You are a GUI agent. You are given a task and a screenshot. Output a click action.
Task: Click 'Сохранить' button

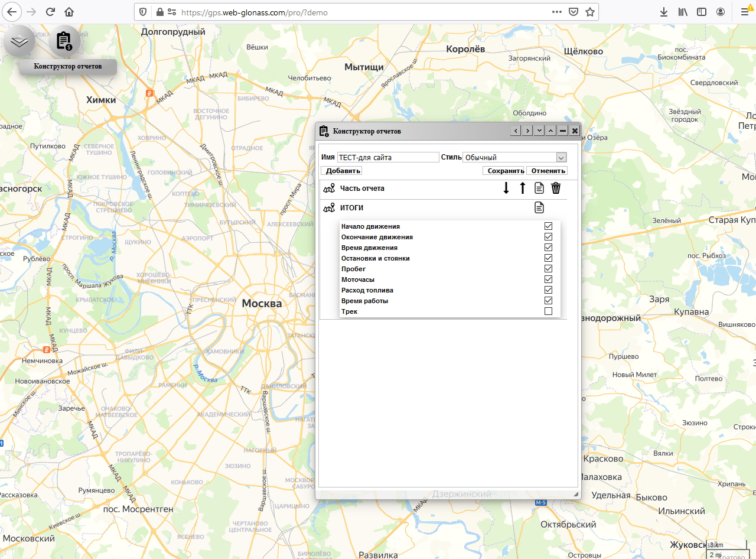(x=504, y=171)
